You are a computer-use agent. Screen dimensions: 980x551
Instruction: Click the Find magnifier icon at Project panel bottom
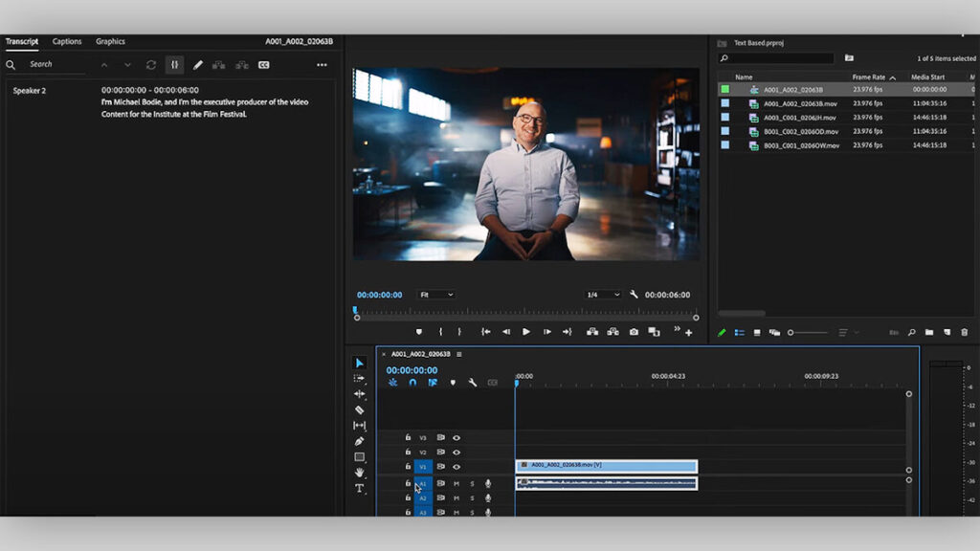[x=911, y=332]
